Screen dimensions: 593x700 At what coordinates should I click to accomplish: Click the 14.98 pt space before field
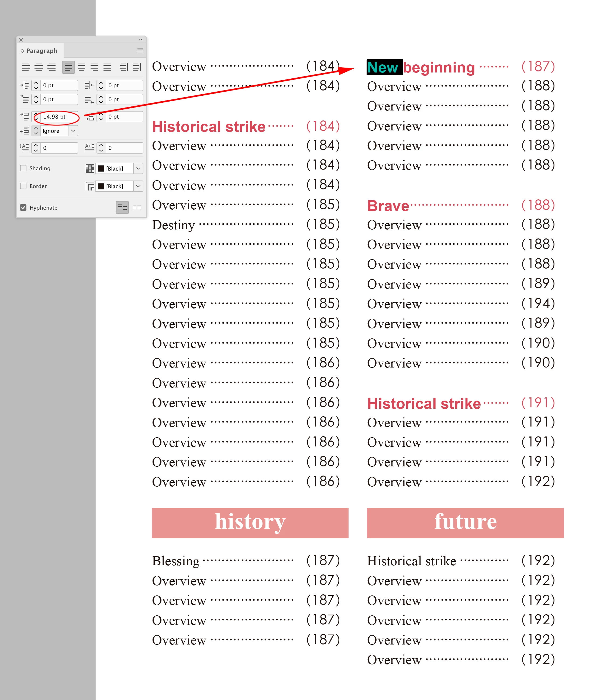[x=57, y=117]
